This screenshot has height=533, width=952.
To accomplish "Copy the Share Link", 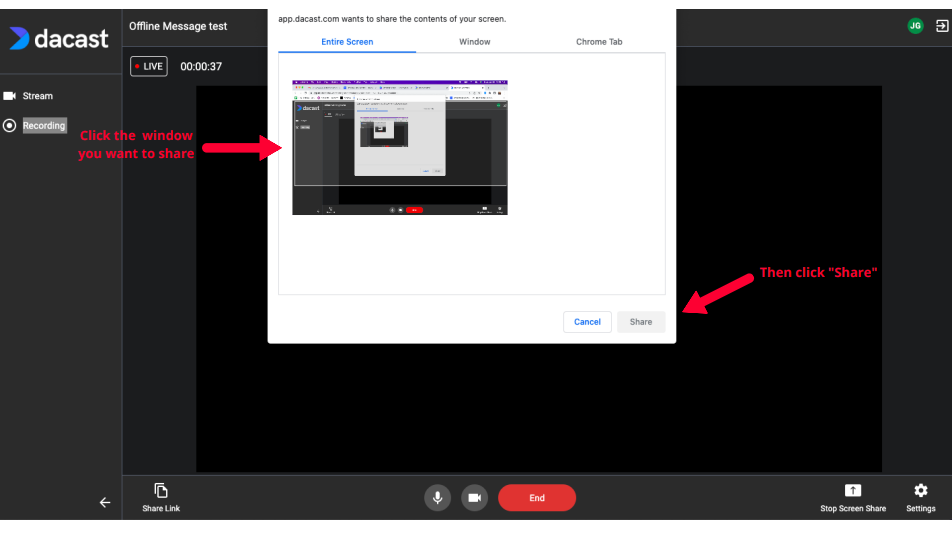I will (x=161, y=498).
